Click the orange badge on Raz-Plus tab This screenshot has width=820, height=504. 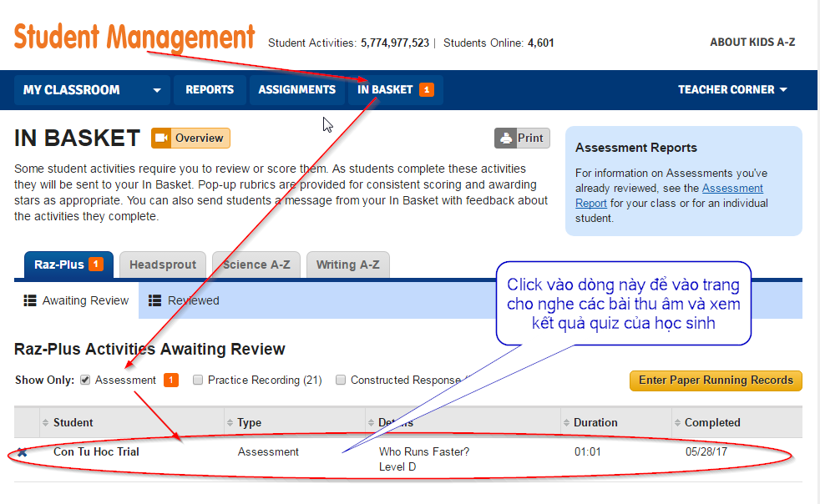pos(96,264)
